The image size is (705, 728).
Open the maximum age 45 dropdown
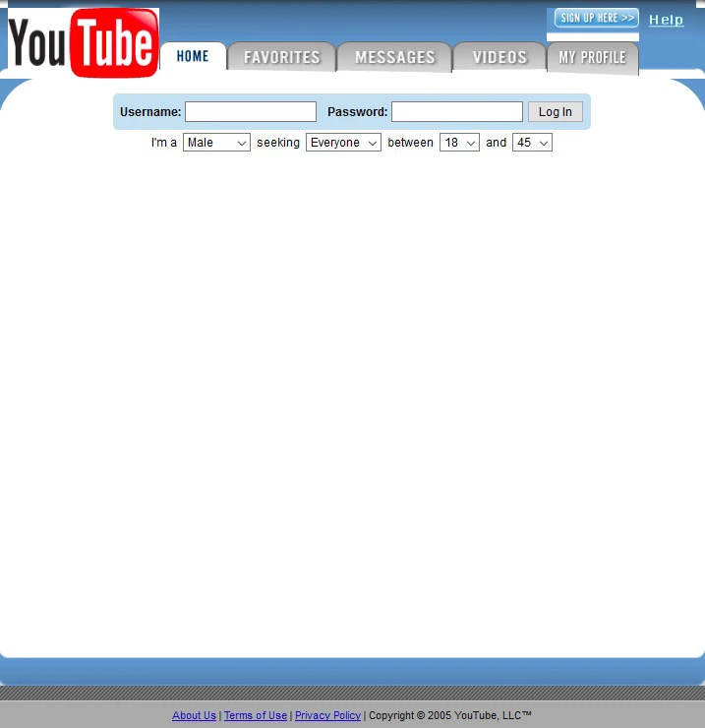point(532,143)
